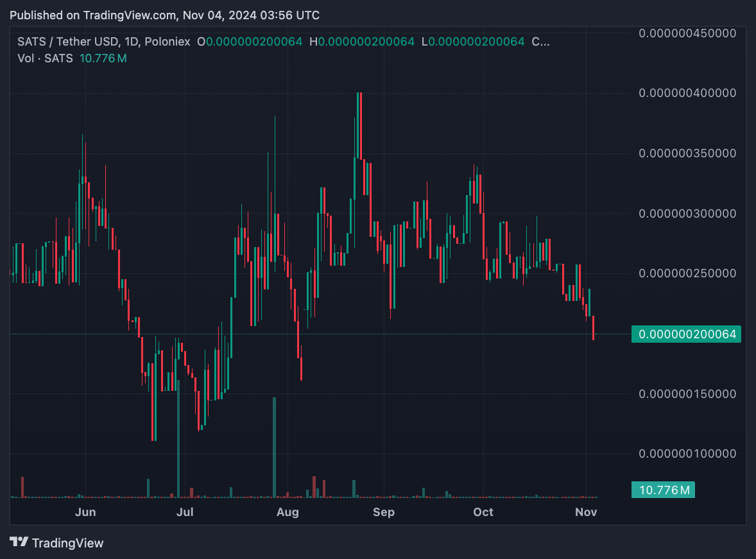Click the SATS / Tether USD symbol title

[67, 42]
